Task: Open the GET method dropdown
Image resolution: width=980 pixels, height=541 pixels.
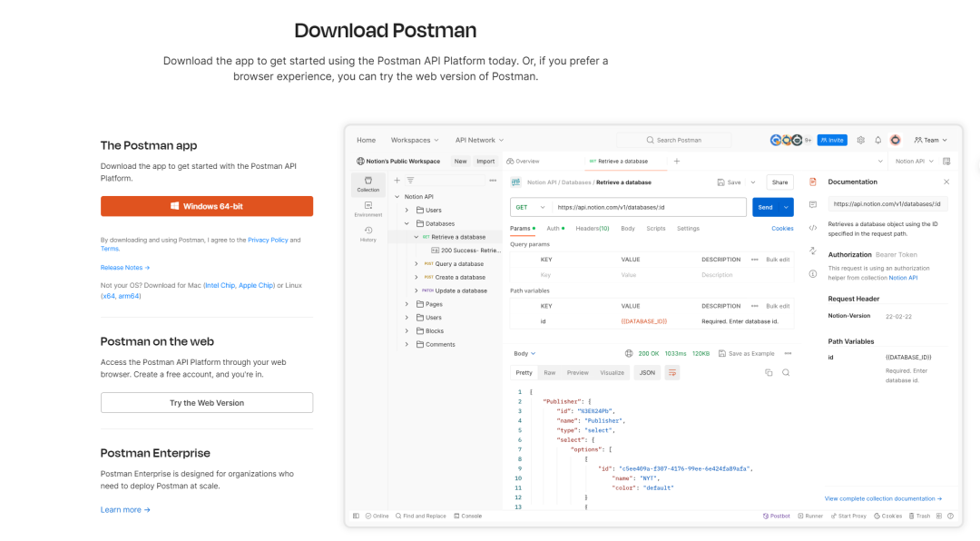Action: 531,207
